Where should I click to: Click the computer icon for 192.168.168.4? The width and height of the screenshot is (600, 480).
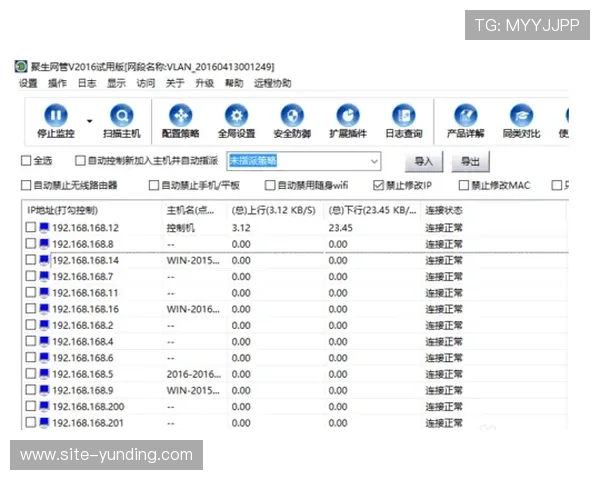point(44,341)
